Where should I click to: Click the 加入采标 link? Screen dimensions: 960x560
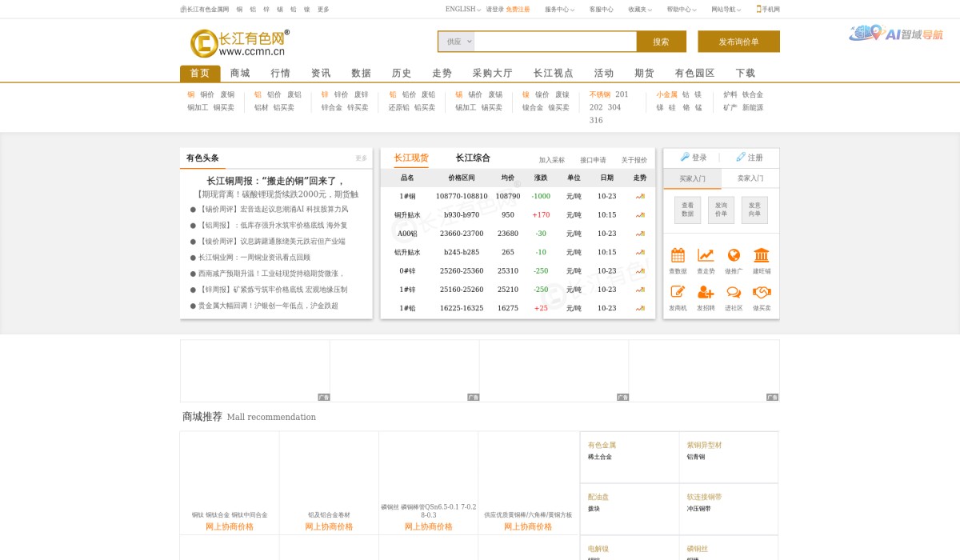tap(552, 160)
